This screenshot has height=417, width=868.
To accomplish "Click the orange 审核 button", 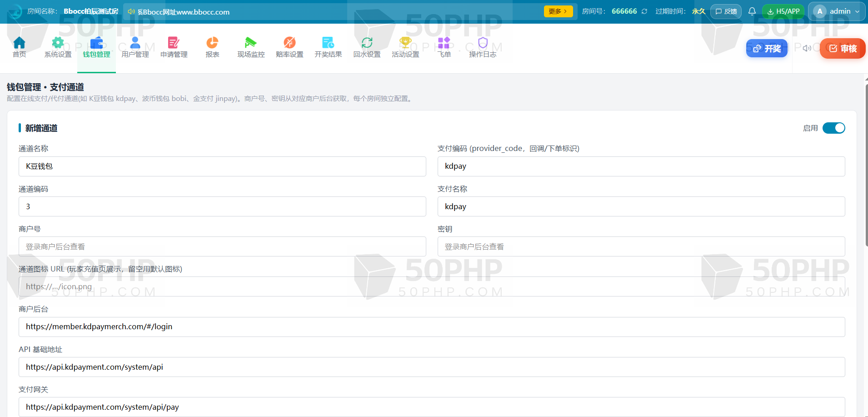I will click(843, 48).
